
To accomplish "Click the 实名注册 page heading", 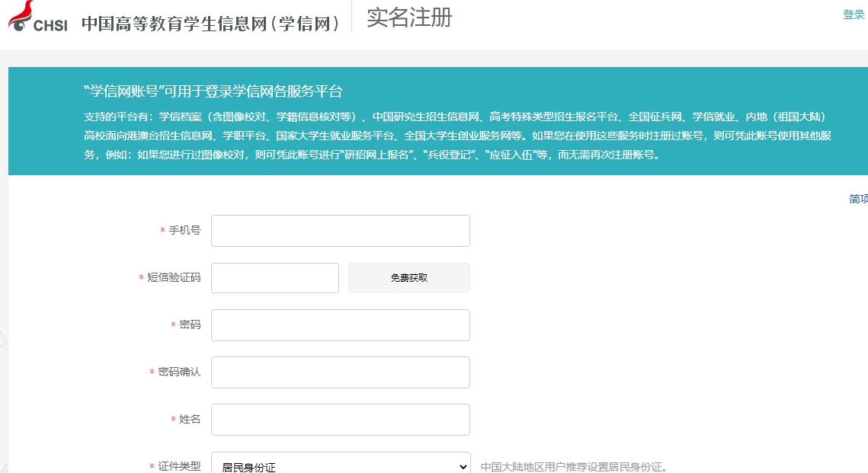I will tap(410, 18).
